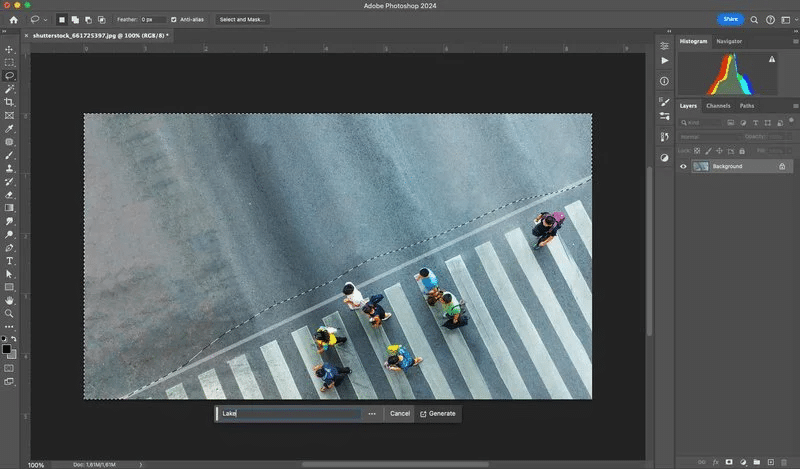Viewport: 800px width, 469px height.
Task: Select the Eyedropper tool
Action: point(10,129)
